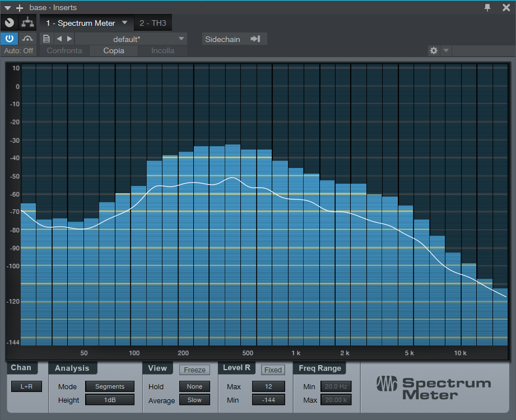Load previous preset with left arrow

pos(59,39)
